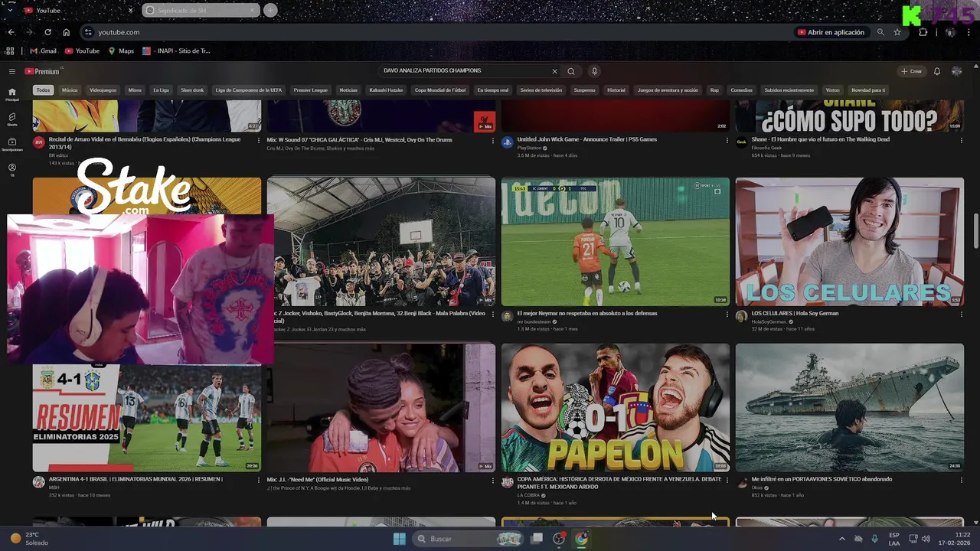Select the Videojuegos filter chip
980x551 pixels.
click(x=103, y=90)
